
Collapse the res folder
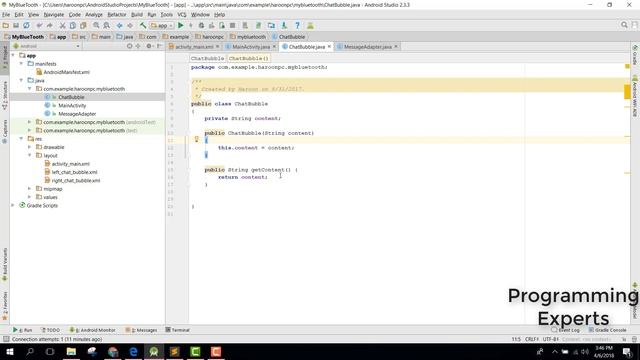(21, 139)
